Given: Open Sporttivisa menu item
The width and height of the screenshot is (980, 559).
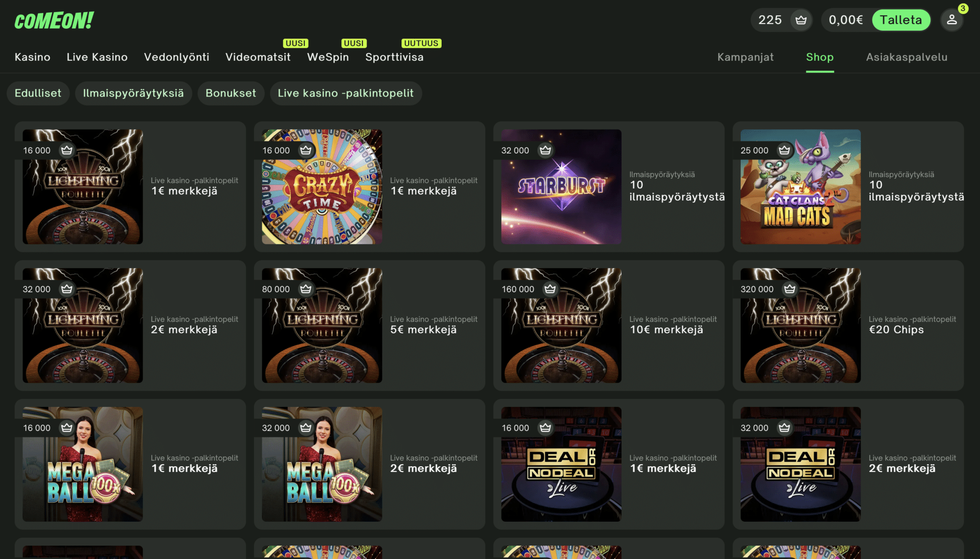Looking at the screenshot, I should (x=394, y=57).
